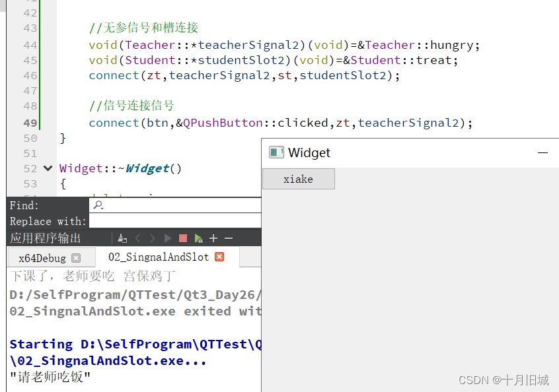The width and height of the screenshot is (559, 392).
Task: Open the Find search options magnifier
Action: (x=98, y=205)
